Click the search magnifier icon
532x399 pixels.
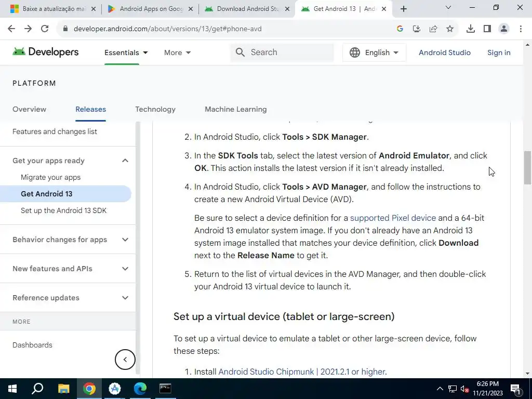(x=240, y=52)
